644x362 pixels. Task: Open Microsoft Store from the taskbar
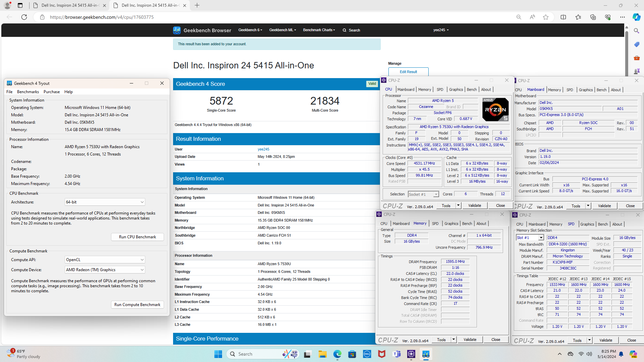pyautogui.click(x=352, y=354)
